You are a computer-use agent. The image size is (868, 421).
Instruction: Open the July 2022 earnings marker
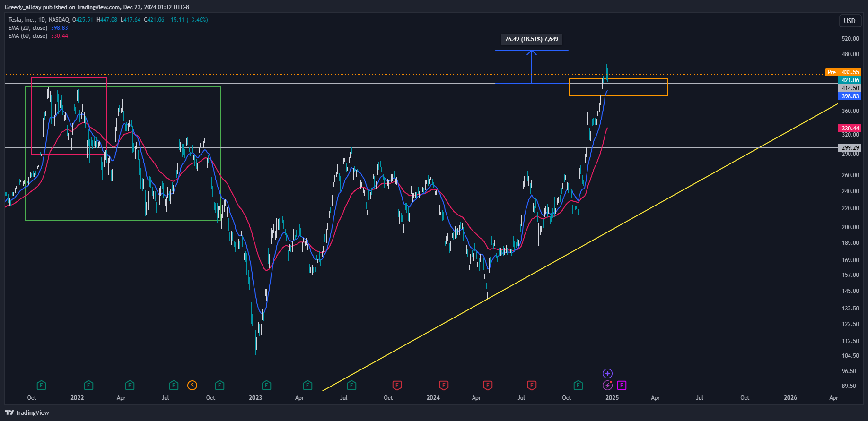pos(174,386)
